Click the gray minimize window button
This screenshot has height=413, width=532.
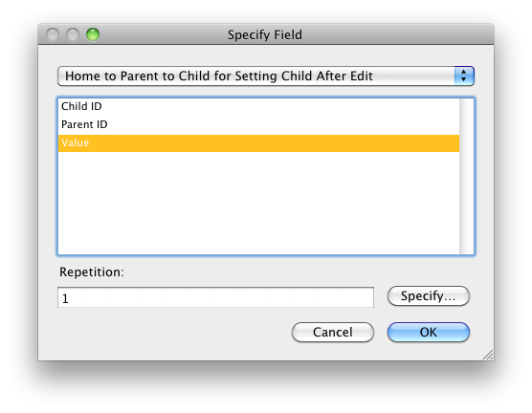pyautogui.click(x=73, y=34)
